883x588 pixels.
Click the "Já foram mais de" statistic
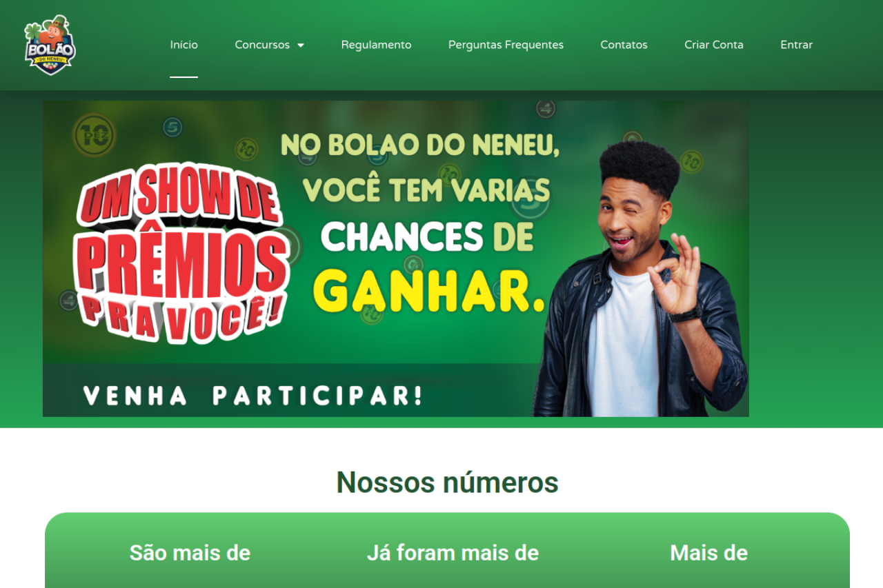pyautogui.click(x=453, y=553)
